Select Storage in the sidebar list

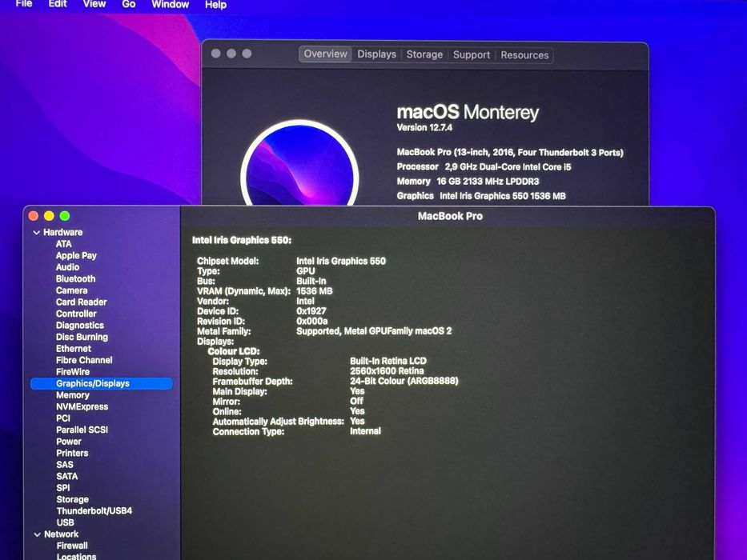pyautogui.click(x=72, y=499)
